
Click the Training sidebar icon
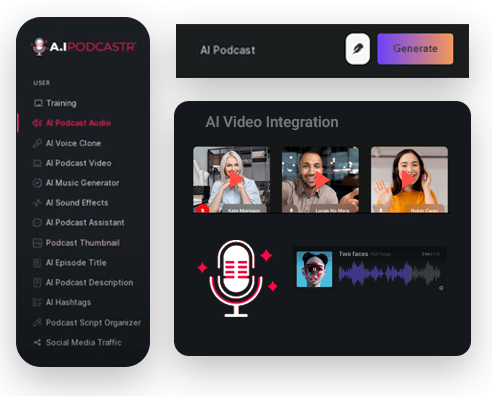click(38, 103)
